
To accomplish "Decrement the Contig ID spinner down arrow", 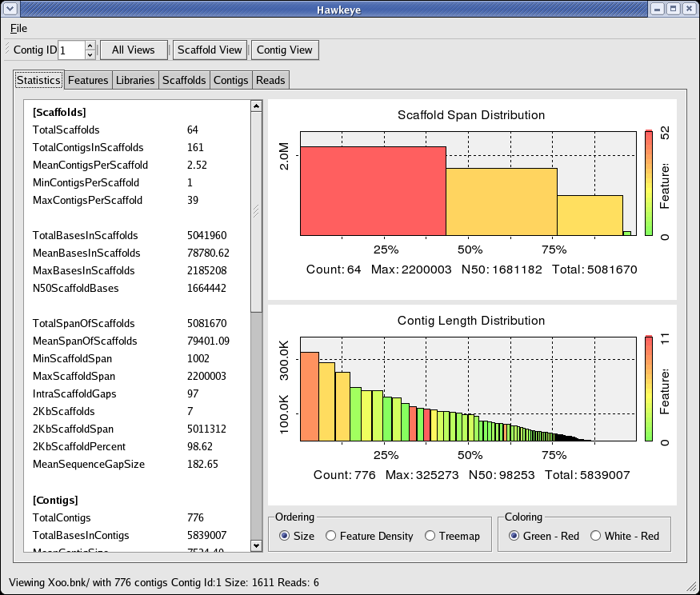I will tap(90, 55).
